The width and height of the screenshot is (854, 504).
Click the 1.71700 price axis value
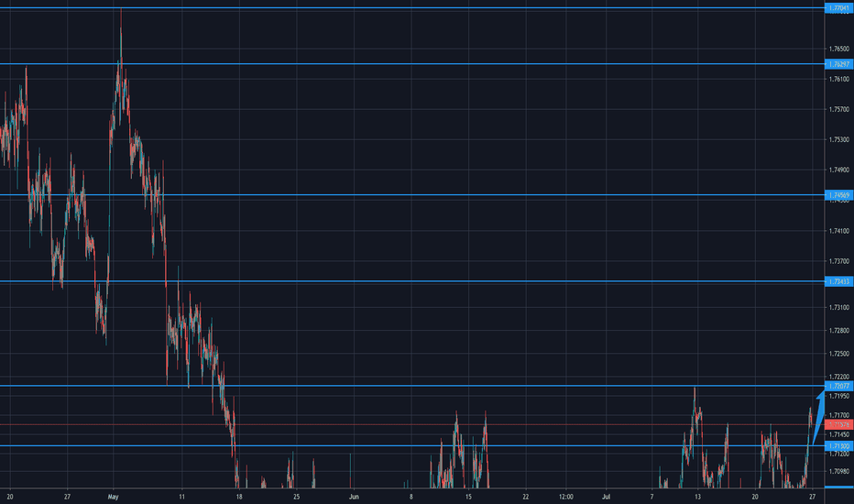point(838,415)
